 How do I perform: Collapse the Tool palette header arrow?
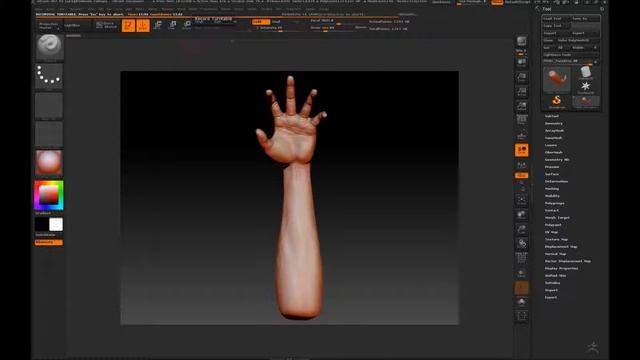(x=538, y=9)
